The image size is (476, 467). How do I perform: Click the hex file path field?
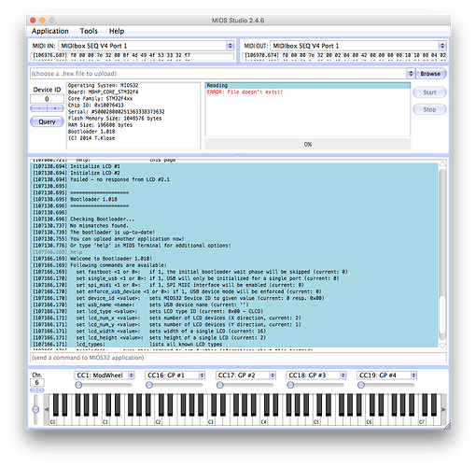pos(218,74)
